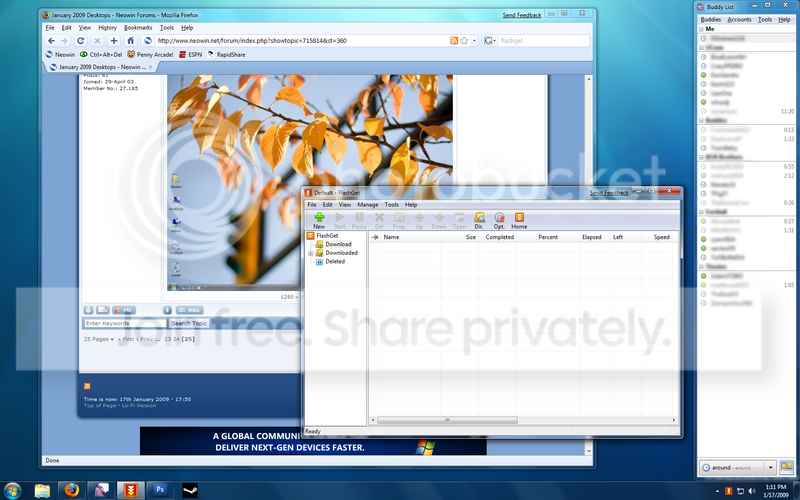Click the Dir. folder icon in FlashGet
This screenshot has height=500, width=800.
479,220
